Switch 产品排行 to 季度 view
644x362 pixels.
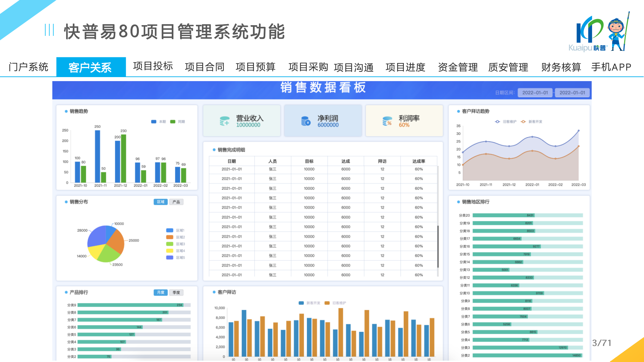[176, 293]
